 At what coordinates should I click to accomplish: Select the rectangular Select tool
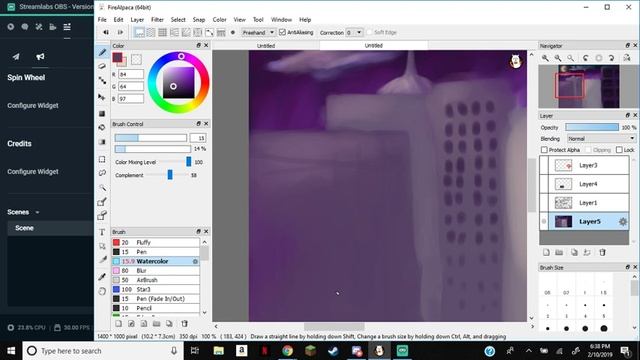102,159
